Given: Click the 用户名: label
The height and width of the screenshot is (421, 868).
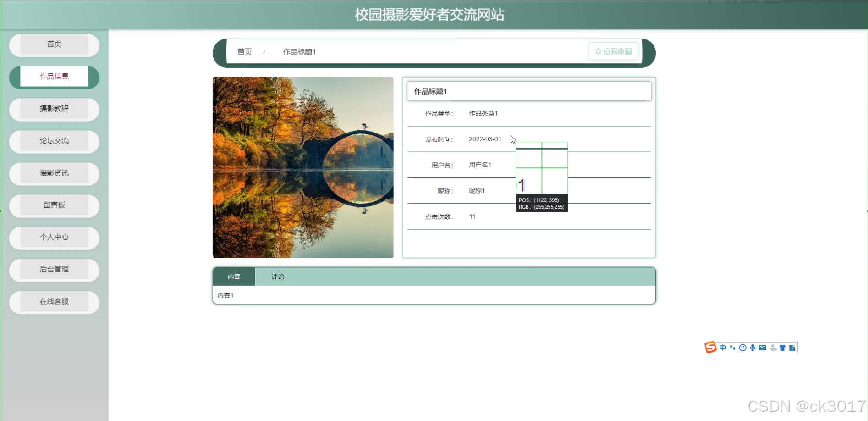Looking at the screenshot, I should (x=442, y=165).
